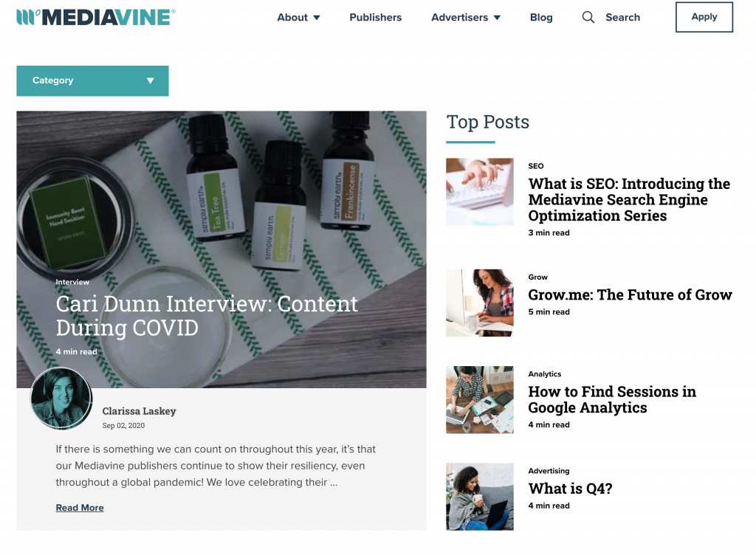Click the What is SEO post thumbnail
Image resolution: width=756 pixels, height=555 pixels.
[479, 192]
